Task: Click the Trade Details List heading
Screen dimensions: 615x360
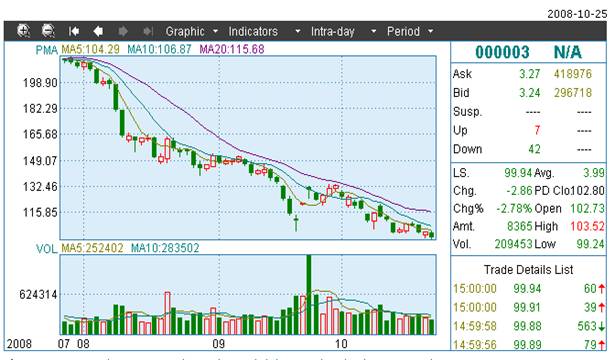Action: point(528,270)
